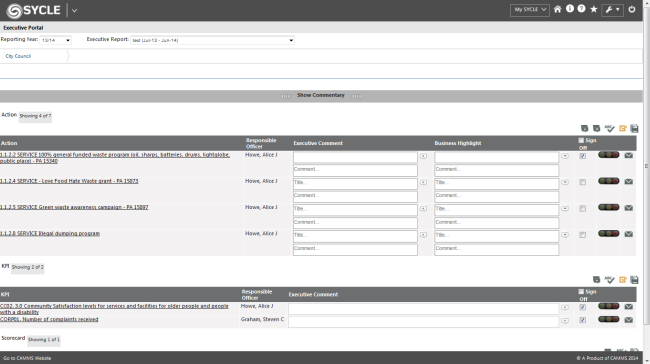The height and width of the screenshot is (364, 650).
Task: Toggle sign off for Illegal dumping program
Action: tap(582, 235)
